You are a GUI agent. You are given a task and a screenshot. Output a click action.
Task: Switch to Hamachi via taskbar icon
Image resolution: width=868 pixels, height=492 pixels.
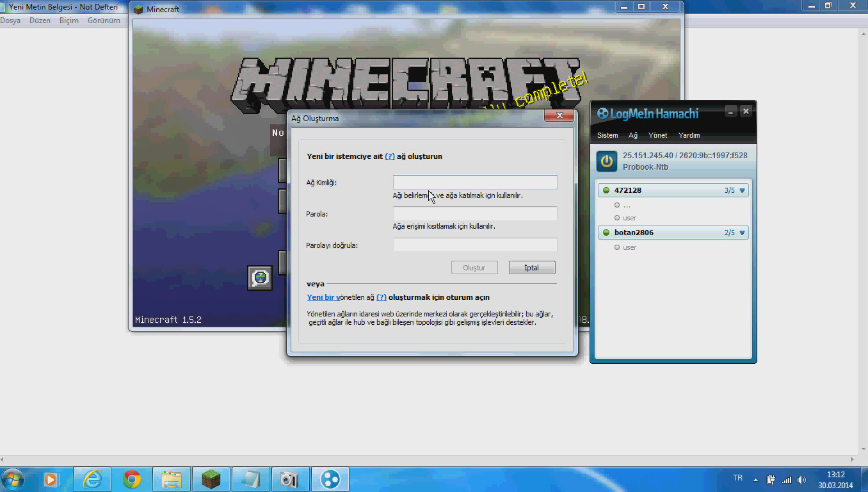(x=330, y=479)
